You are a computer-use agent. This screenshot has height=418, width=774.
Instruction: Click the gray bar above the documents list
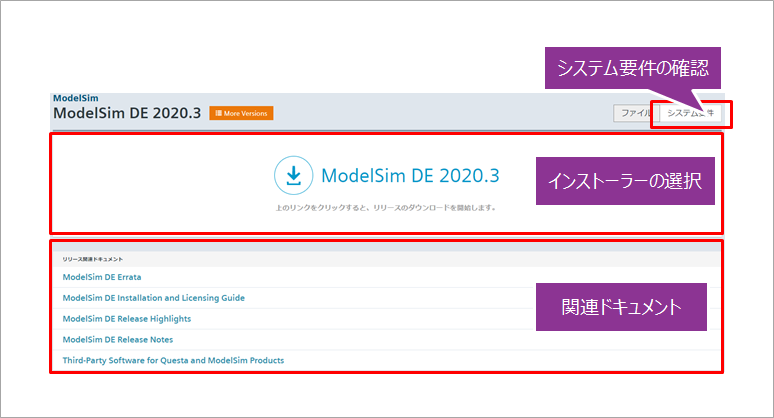click(386, 246)
